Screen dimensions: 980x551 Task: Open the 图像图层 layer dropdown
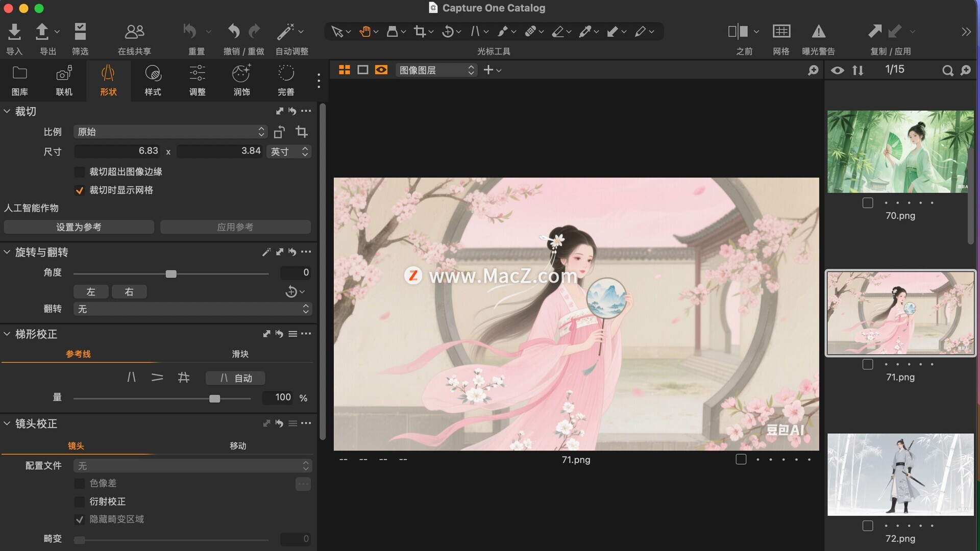[436, 70]
